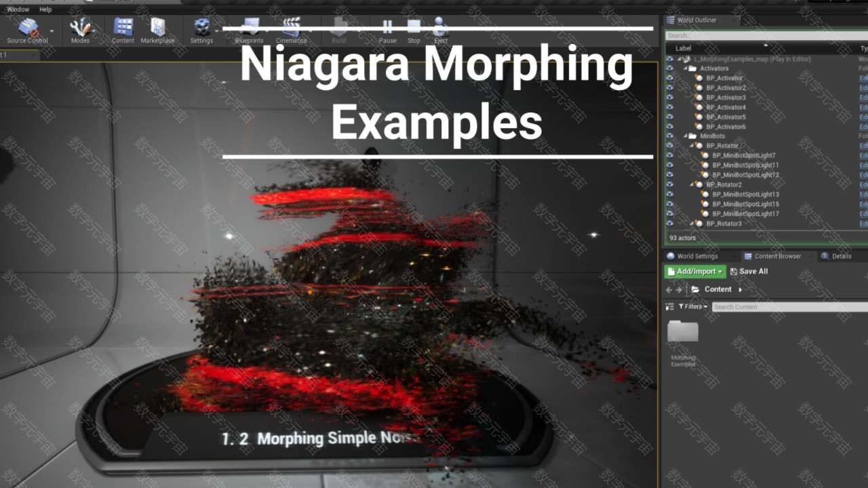Open the Help menu
Image resolution: width=868 pixels, height=488 pixels.
pyautogui.click(x=45, y=9)
